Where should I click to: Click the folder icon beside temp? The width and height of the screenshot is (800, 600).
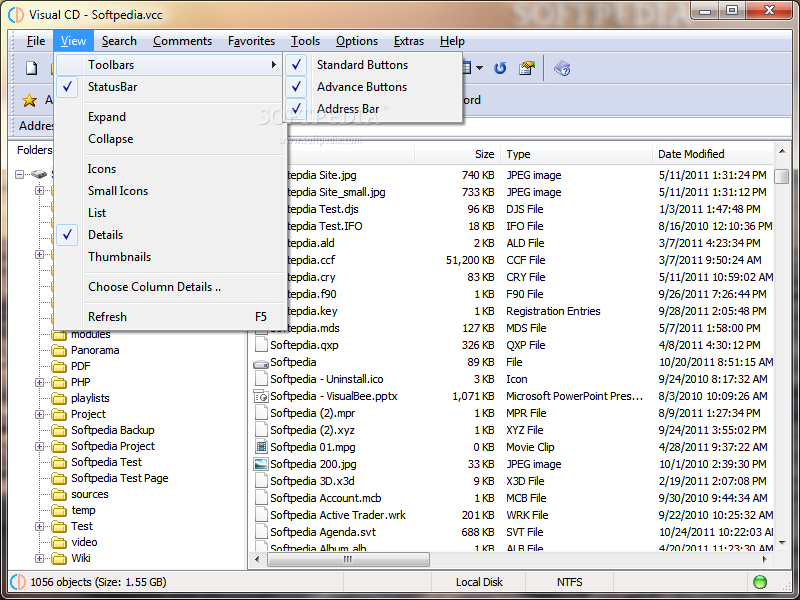tap(59, 511)
